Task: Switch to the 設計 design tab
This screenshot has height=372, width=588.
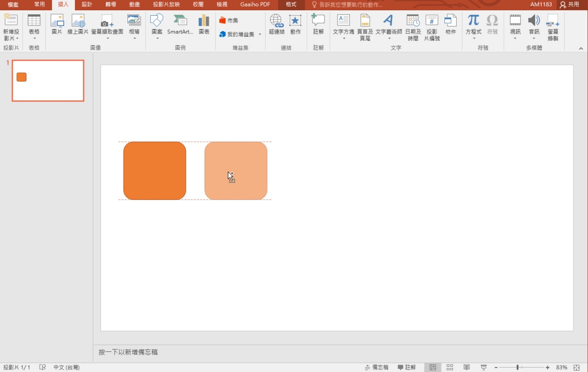Action: [87, 4]
